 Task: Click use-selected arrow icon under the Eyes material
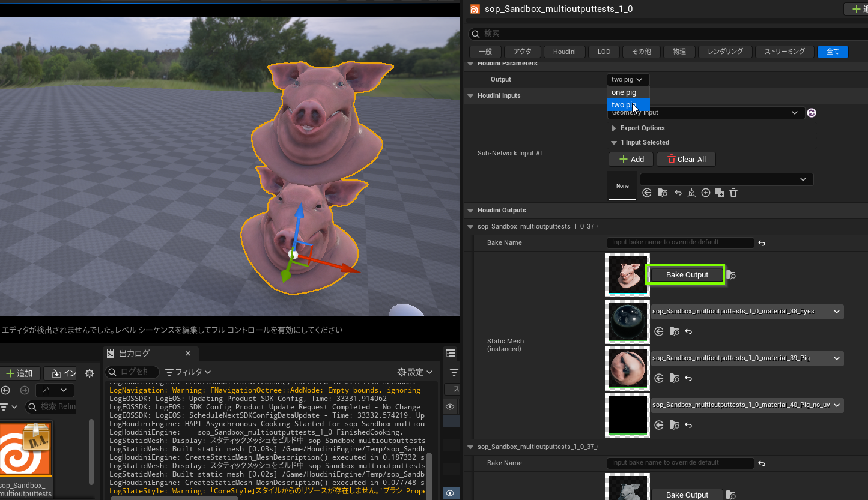pos(659,331)
